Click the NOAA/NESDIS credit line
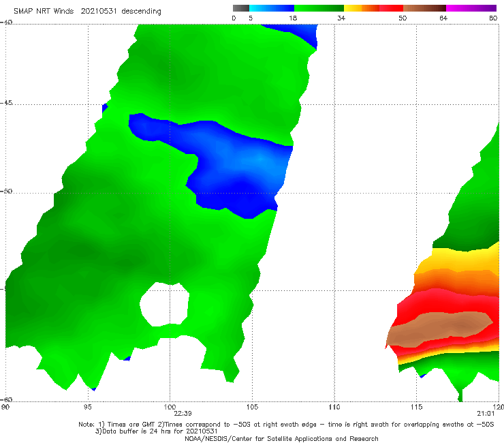This screenshot has width=504, height=443. coord(281,438)
